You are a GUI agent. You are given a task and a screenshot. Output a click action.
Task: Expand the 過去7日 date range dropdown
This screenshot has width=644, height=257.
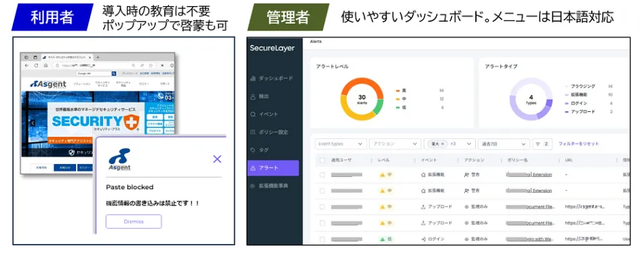(x=504, y=144)
